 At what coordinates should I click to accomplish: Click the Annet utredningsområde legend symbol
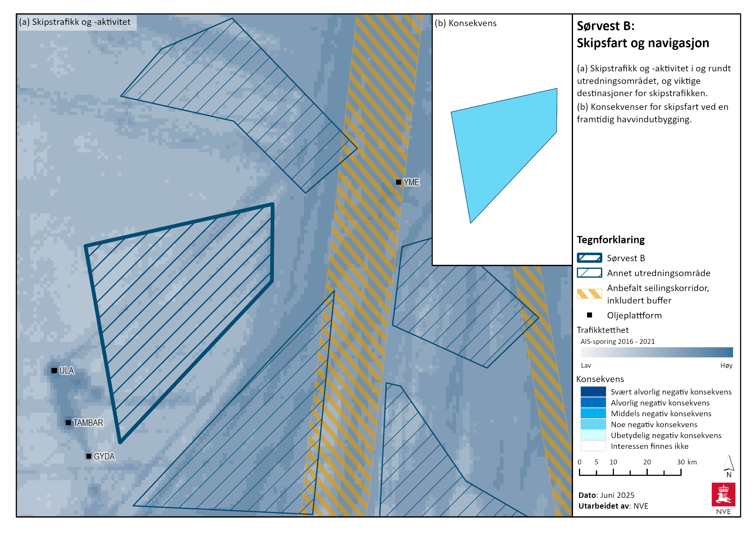(589, 273)
